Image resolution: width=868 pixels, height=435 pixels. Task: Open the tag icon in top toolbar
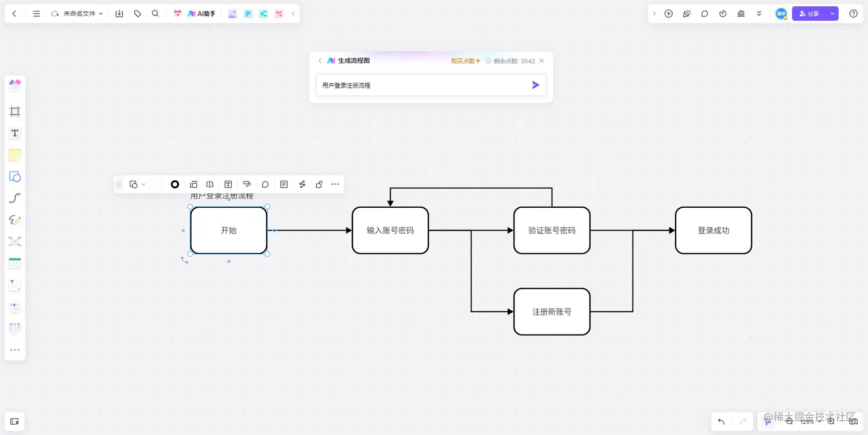click(x=137, y=14)
